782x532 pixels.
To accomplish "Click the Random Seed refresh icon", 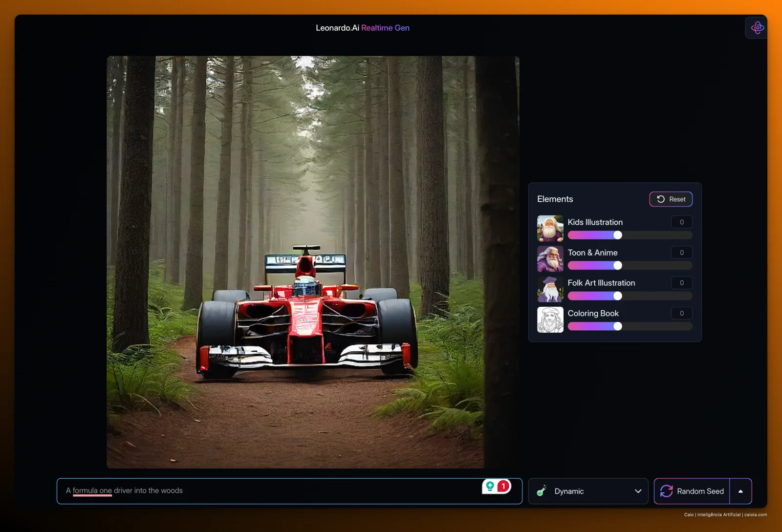I will 667,491.
